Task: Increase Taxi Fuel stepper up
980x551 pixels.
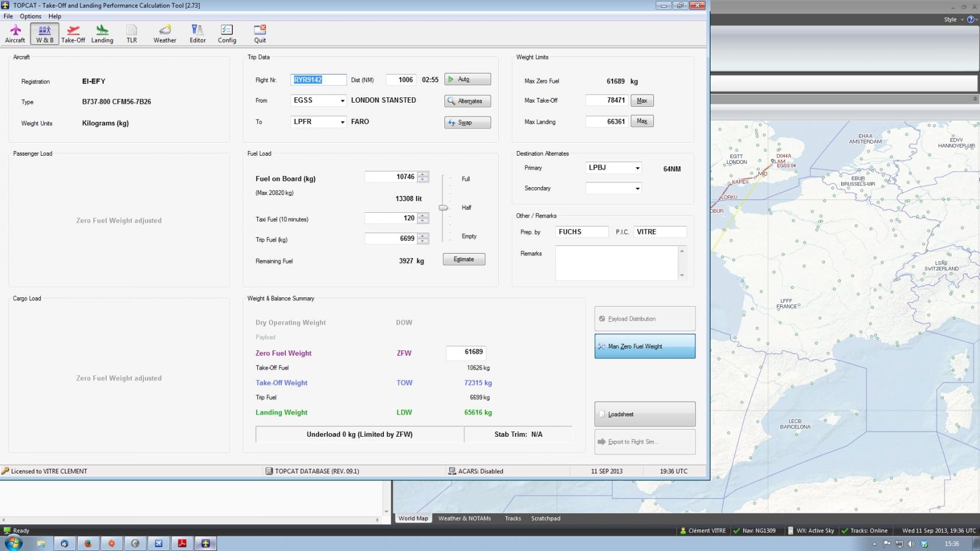Action: 423,216
